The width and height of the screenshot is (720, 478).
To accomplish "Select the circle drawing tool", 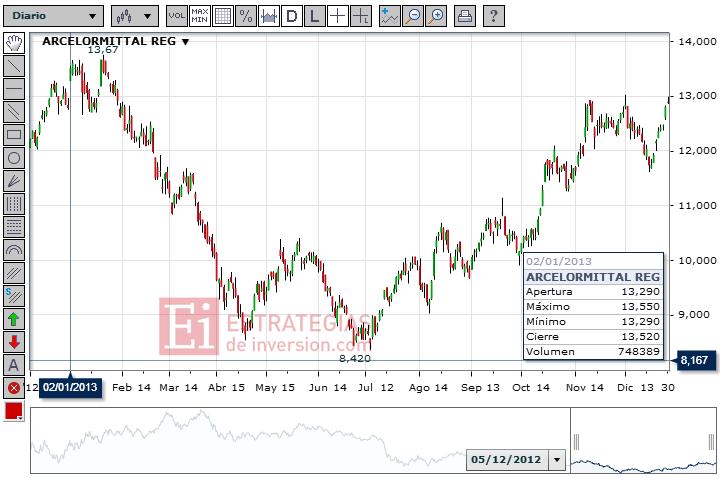I will [x=14, y=158].
